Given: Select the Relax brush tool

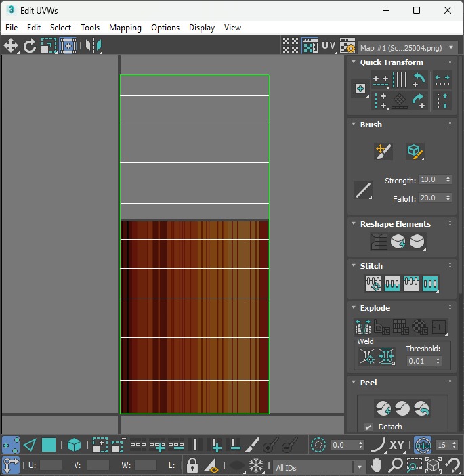Looking at the screenshot, I should 415,151.
